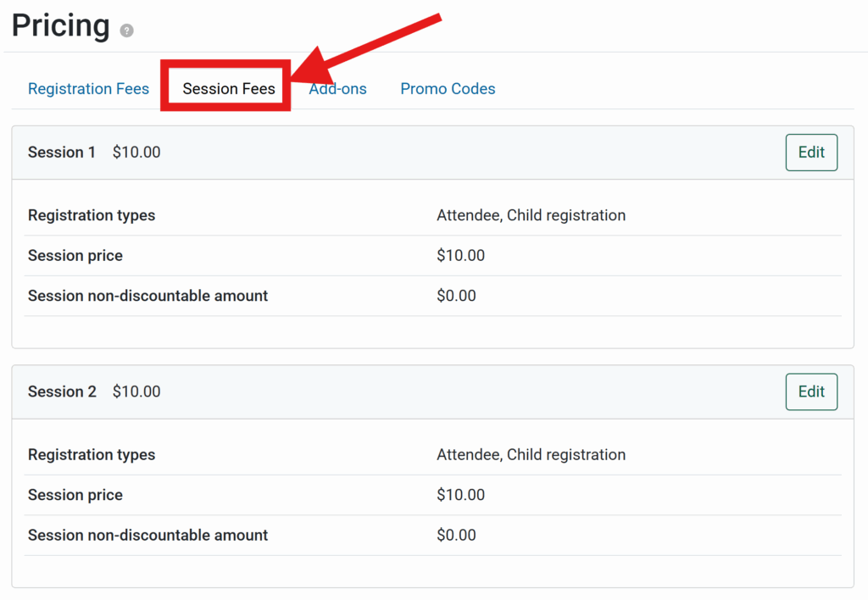Open the Add-ons tab
The image size is (868, 600).
[338, 89]
